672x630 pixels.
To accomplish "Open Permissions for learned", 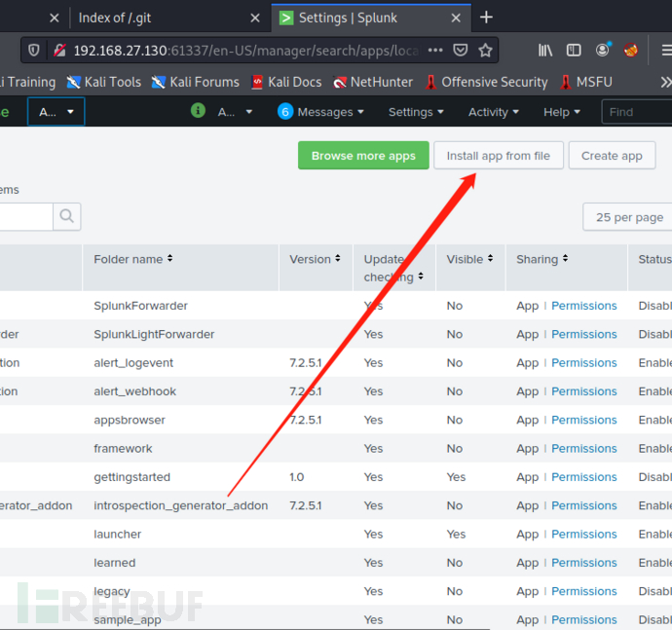I will coord(583,563).
